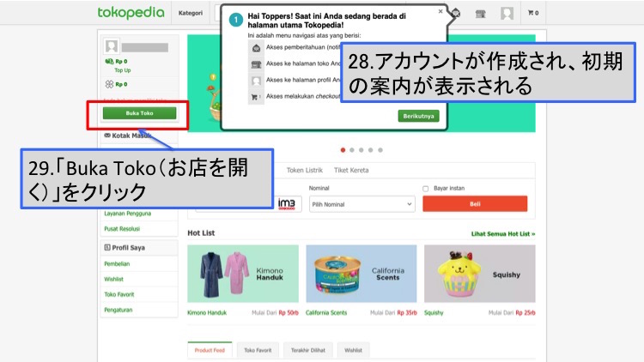Open the Profil Saya section header
This screenshot has height=362, width=644.
tap(139, 248)
